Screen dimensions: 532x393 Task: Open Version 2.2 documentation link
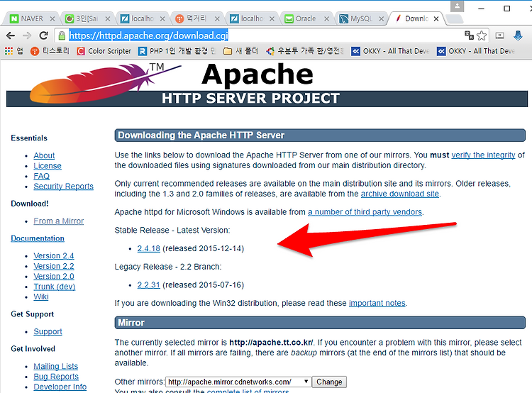(x=54, y=266)
